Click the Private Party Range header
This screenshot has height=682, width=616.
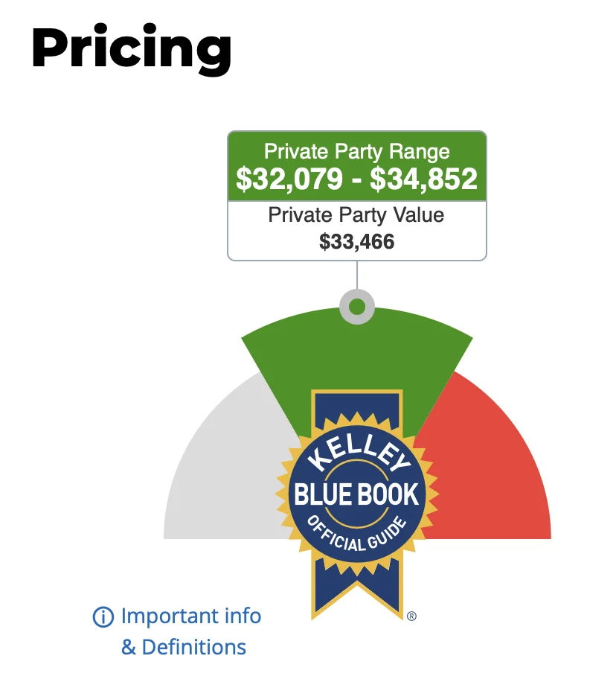click(x=357, y=151)
